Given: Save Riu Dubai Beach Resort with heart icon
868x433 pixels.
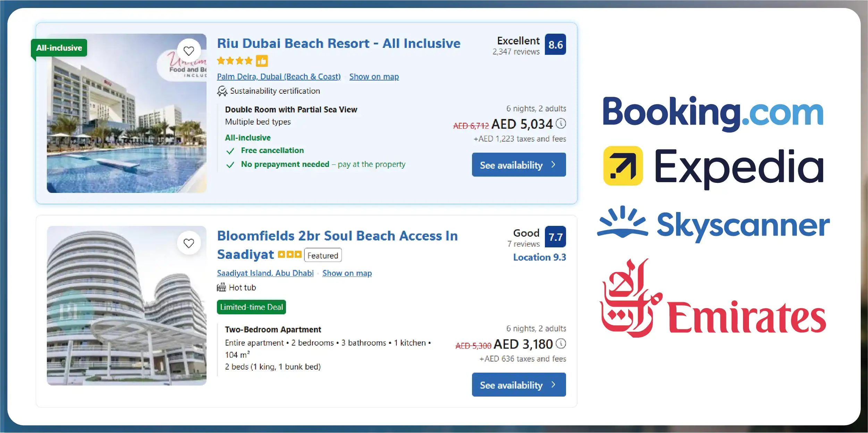Looking at the screenshot, I should [x=189, y=51].
